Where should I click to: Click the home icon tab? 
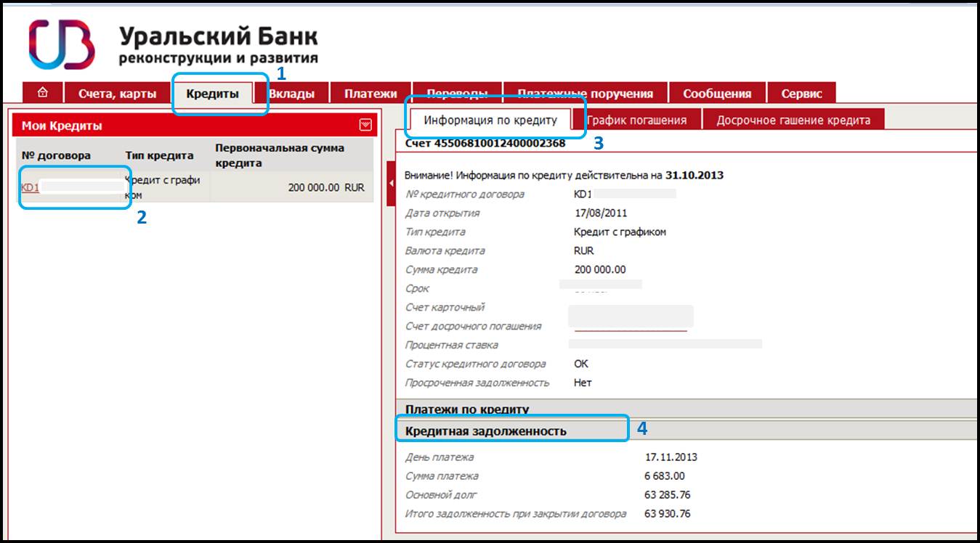[43, 93]
